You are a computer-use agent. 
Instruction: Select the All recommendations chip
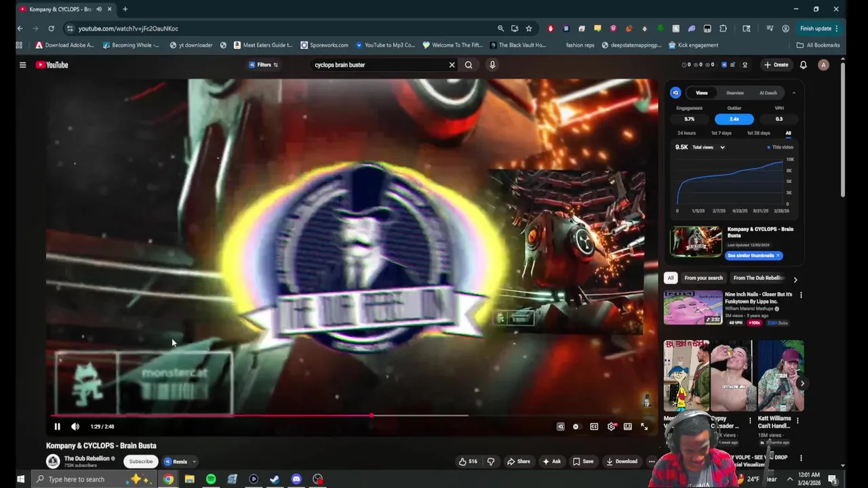(670, 278)
